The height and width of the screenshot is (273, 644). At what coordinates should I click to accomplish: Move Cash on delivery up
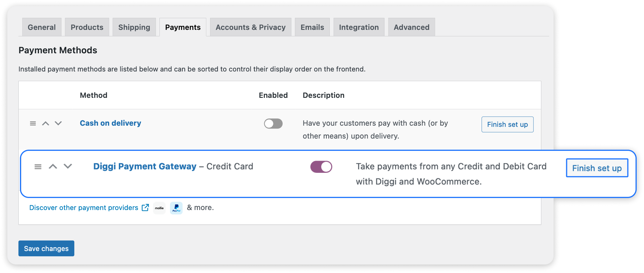coord(46,123)
